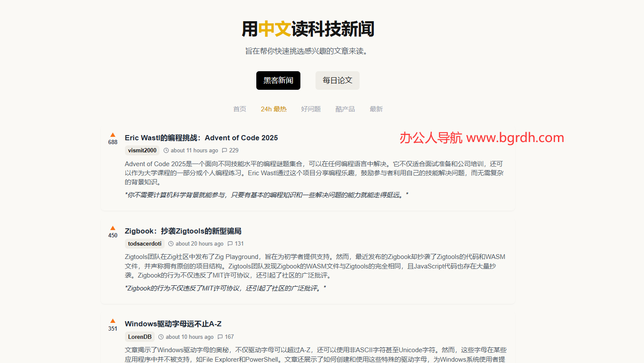This screenshot has height=363, width=644.
Task: Click the upvote triangle on the Zigbook story
Action: pos(113,228)
